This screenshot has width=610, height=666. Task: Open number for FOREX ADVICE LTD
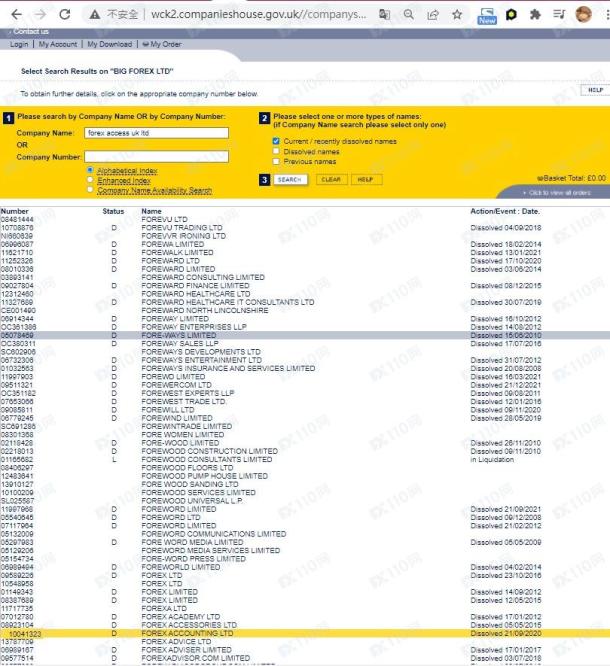click(x=17, y=642)
